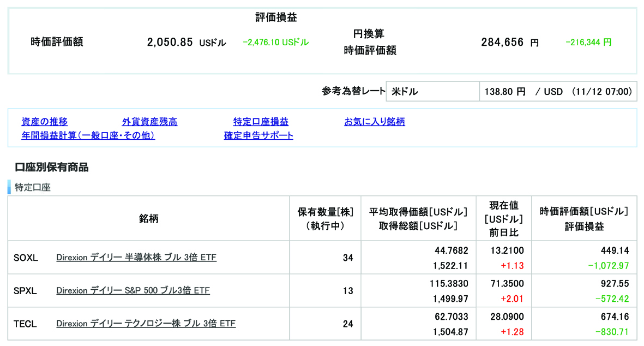
Task: Open 年間損益計算(一般口座・その他) link
Action: [88, 135]
